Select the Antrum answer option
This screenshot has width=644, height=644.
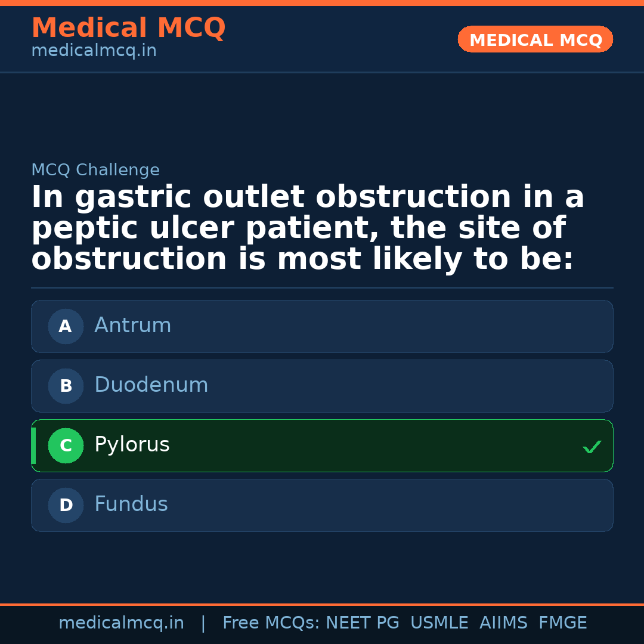[x=322, y=326]
